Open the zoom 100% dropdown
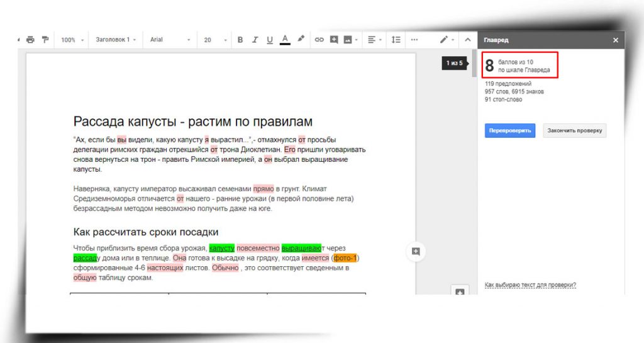This screenshot has height=343, width=644. (71, 40)
